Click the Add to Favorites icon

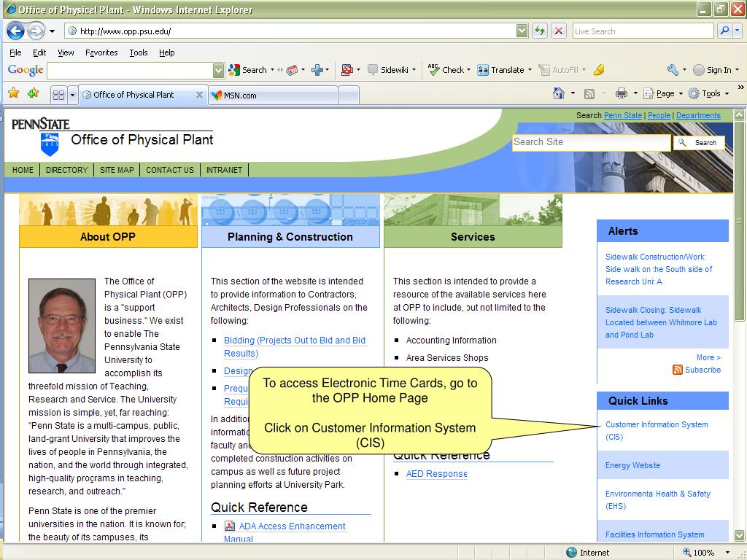(x=34, y=93)
